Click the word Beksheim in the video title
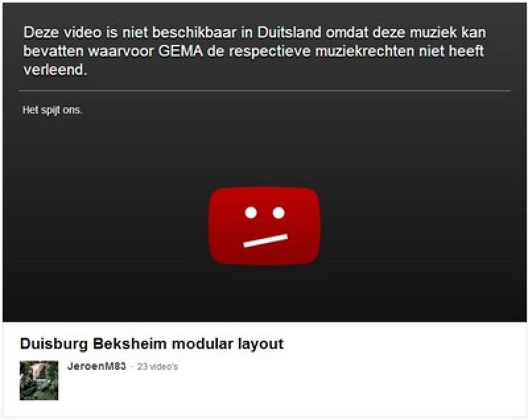This screenshot has width=528, height=420. point(129,344)
